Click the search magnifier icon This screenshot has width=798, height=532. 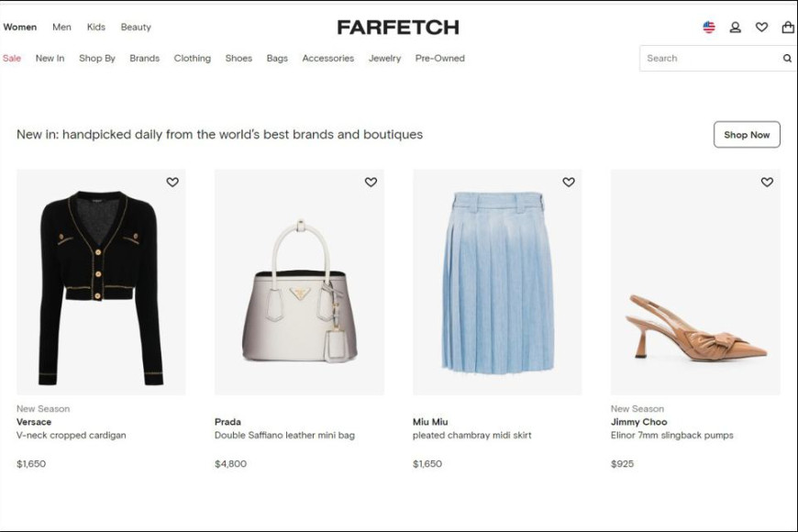[x=787, y=59]
